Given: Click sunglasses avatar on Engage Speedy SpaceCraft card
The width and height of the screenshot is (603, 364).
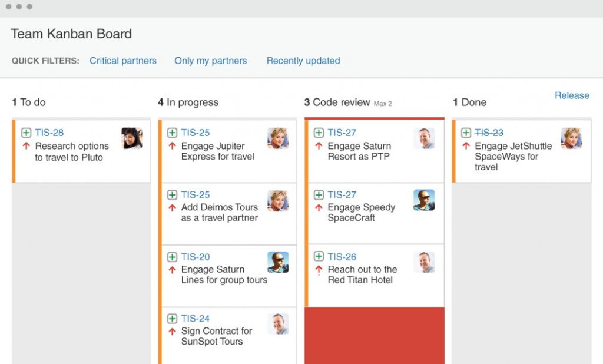Looking at the screenshot, I should [424, 200].
